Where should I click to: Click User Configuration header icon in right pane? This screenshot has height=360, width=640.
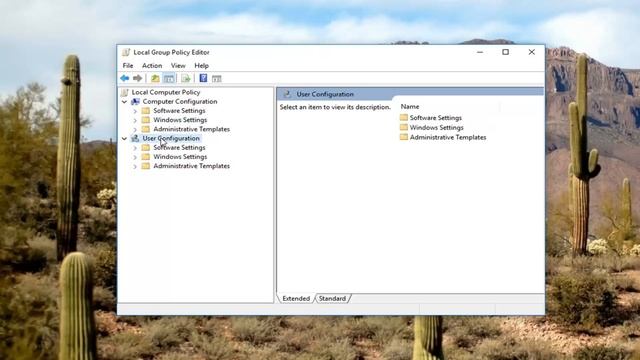click(287, 94)
